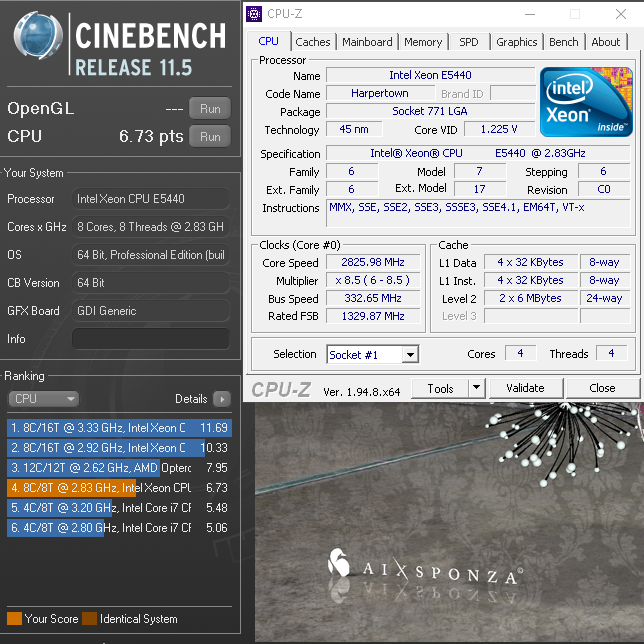
Task: Click the Bus Speed value 332.65 MHz
Action: click(373, 298)
